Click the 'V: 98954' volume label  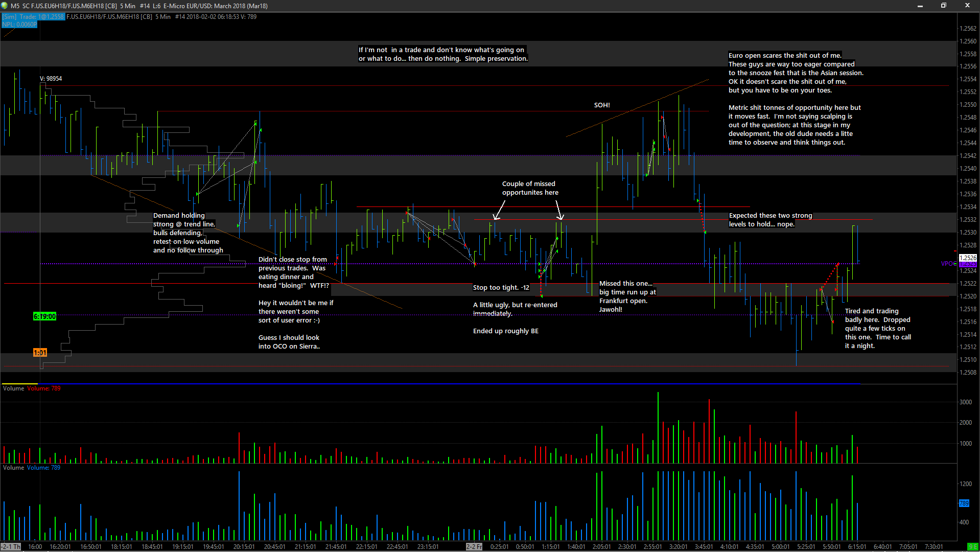tap(51, 79)
